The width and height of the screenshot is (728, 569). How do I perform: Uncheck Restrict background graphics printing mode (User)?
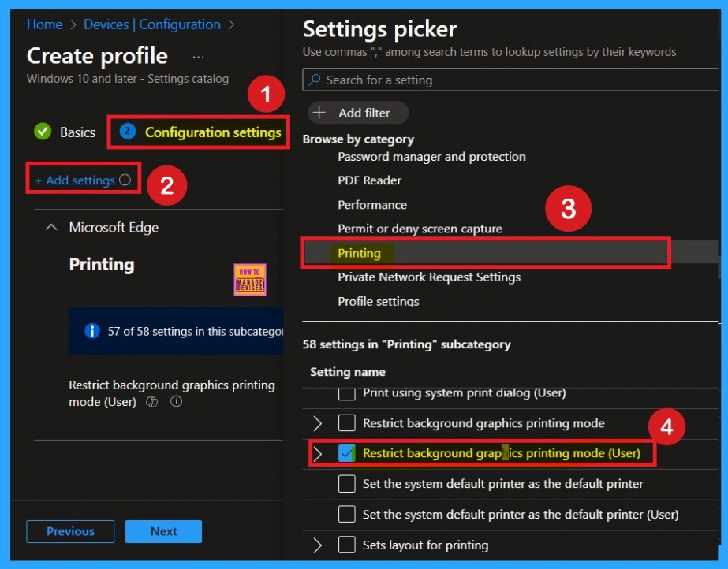tap(347, 453)
